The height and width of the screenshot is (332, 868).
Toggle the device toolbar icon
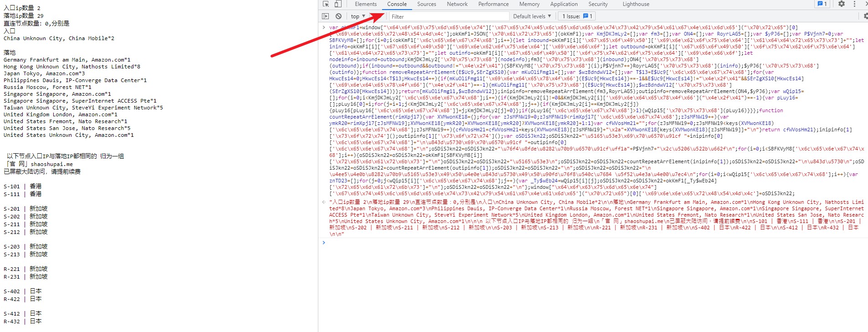coord(338,4)
